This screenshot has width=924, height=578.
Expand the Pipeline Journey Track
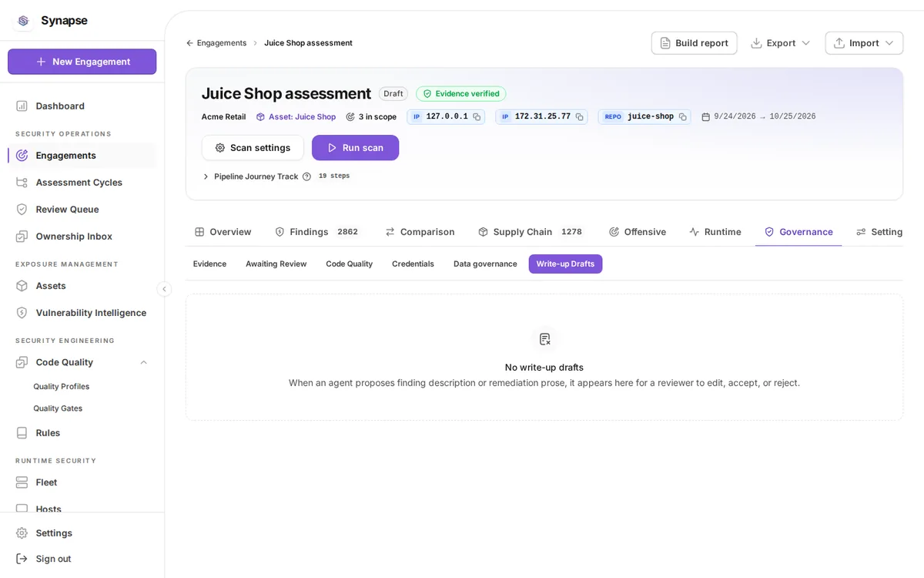(x=206, y=176)
